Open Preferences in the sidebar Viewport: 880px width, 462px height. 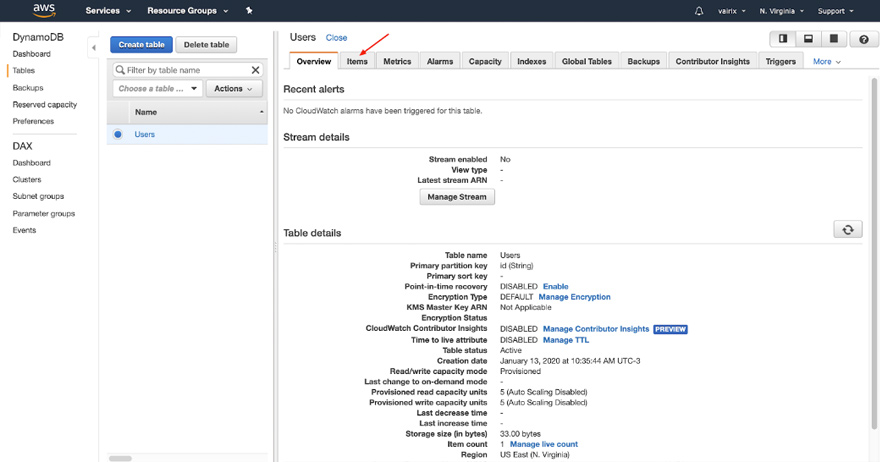point(33,121)
